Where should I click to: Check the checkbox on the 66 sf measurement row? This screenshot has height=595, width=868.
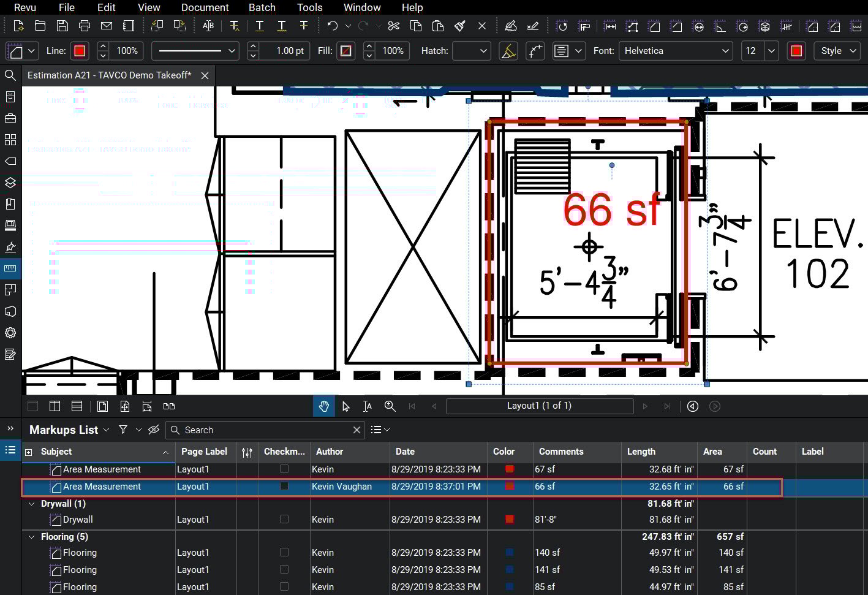coord(284,486)
